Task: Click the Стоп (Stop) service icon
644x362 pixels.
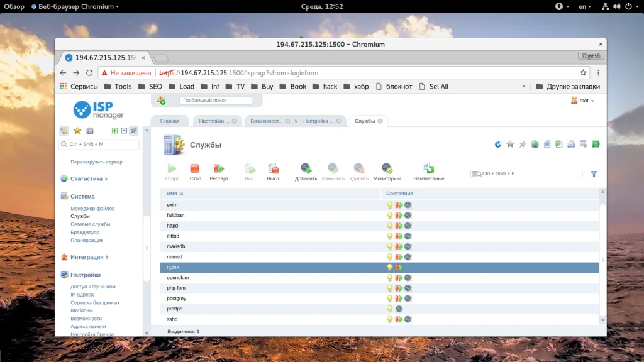Action: click(x=195, y=168)
